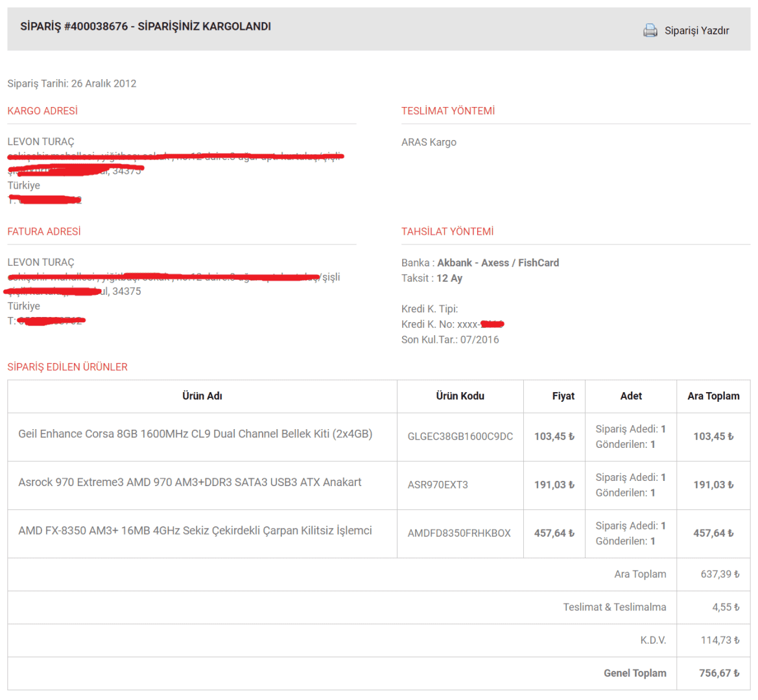Click the K.D.V. row label
This screenshot has width=758, height=700.
(653, 640)
